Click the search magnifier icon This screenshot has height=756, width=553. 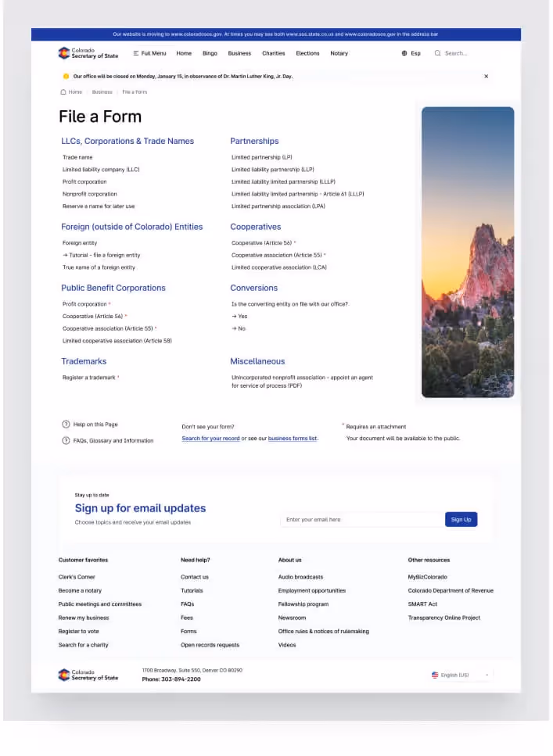[437, 53]
